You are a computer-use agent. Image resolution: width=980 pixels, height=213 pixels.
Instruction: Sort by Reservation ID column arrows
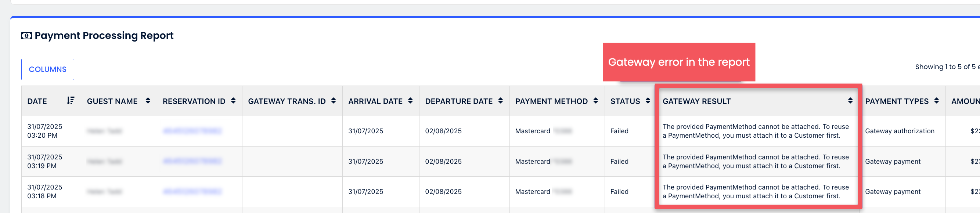[x=233, y=101]
